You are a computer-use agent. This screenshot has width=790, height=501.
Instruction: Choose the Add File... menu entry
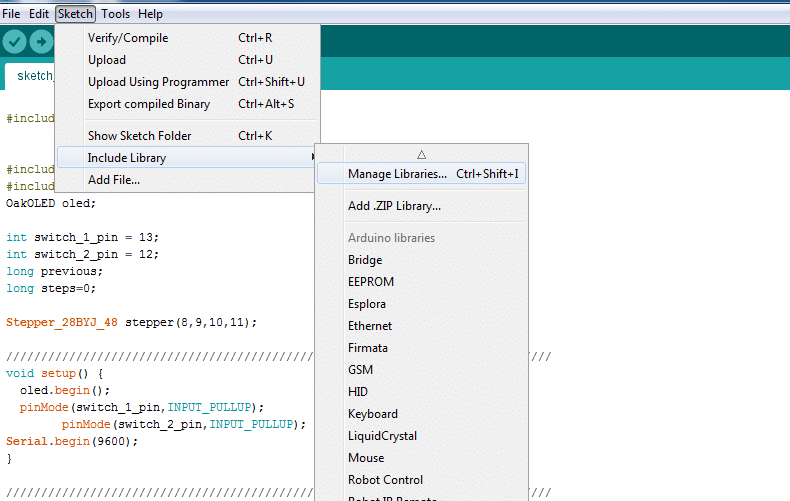tap(114, 180)
